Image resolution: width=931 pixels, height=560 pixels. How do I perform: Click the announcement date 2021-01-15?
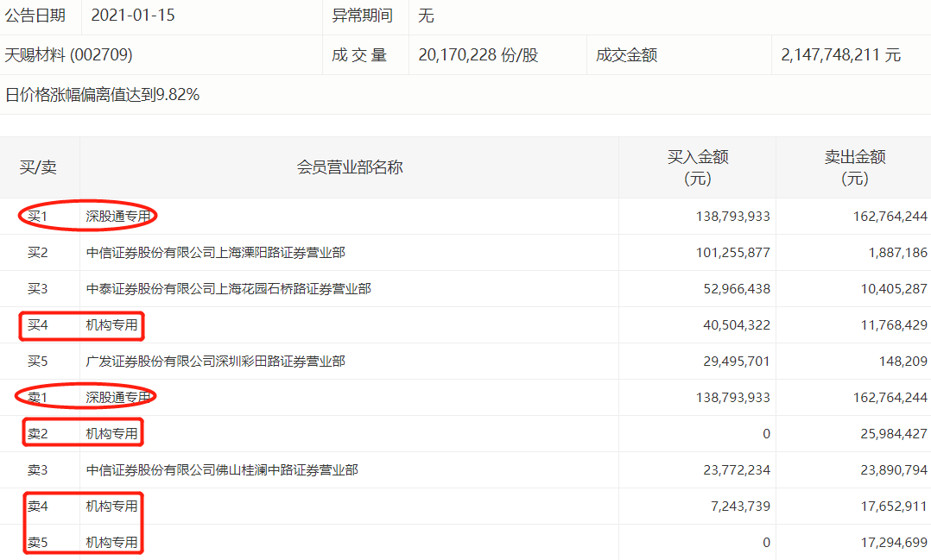[x=132, y=16]
